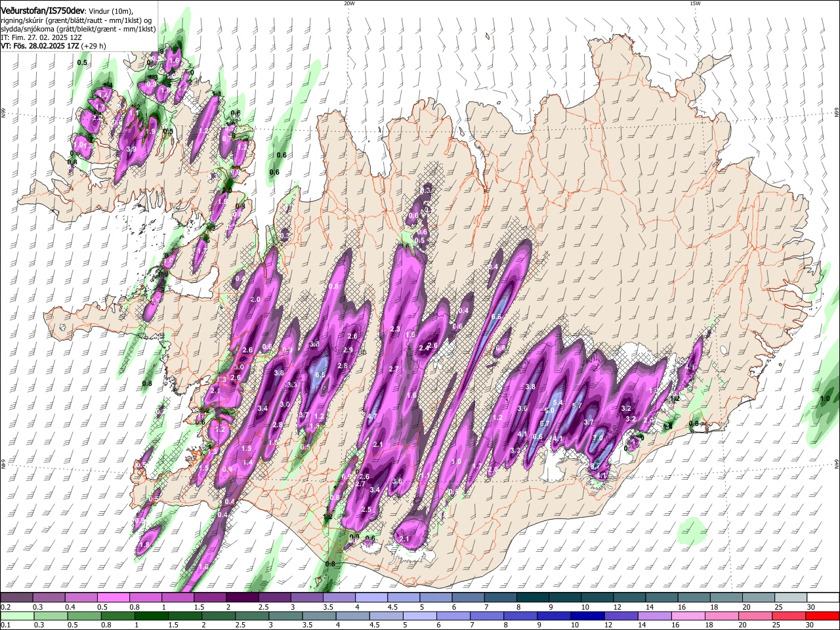Click the '4.7' precipitation value on the map

[x=372, y=417]
